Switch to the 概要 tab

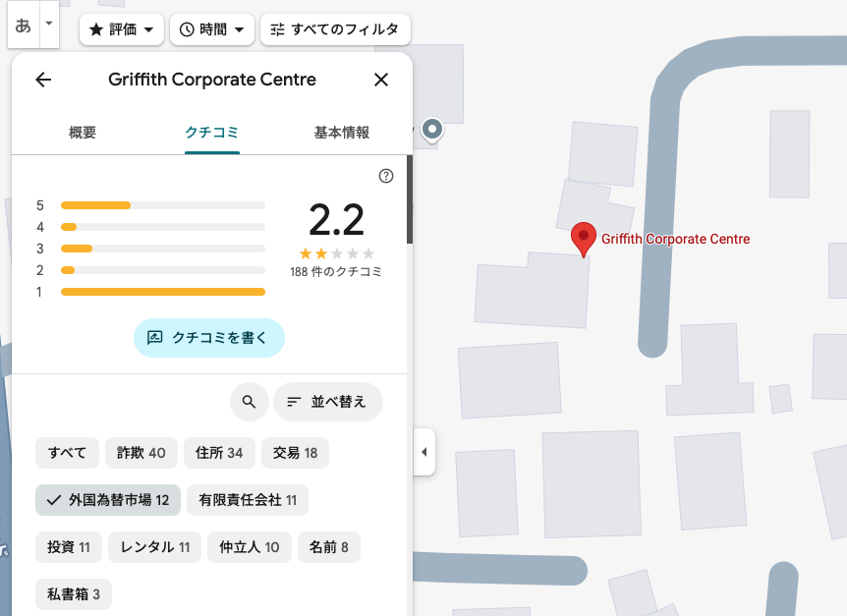click(83, 133)
